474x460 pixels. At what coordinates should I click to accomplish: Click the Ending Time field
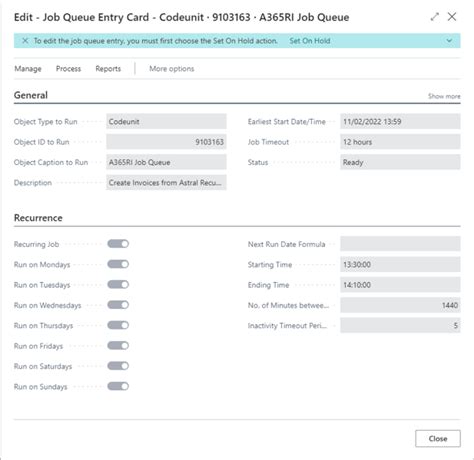pos(400,285)
